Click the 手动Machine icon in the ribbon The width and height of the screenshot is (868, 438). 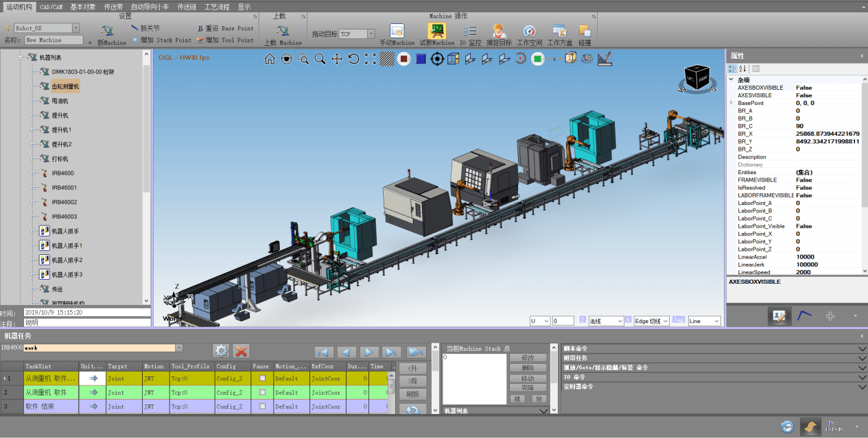(x=397, y=31)
